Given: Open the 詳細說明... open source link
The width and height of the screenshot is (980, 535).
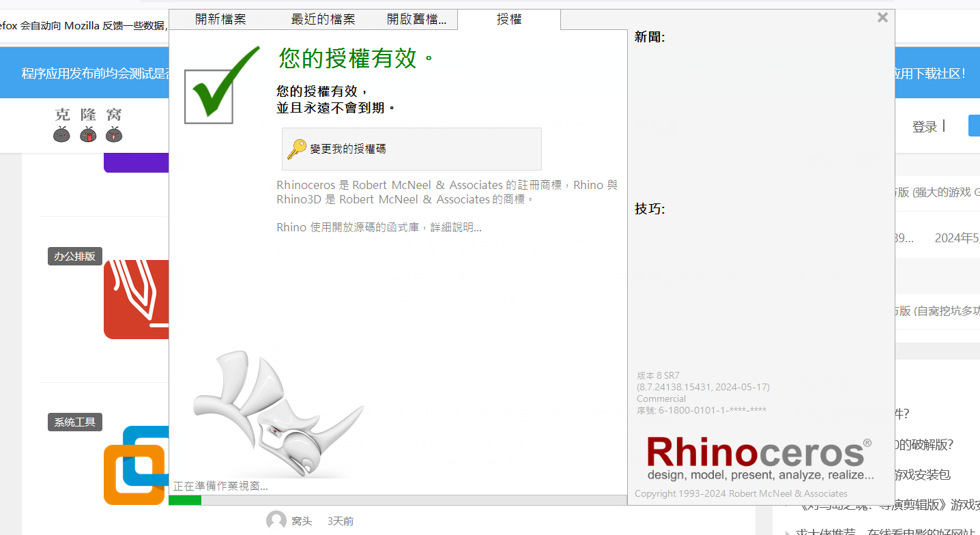Looking at the screenshot, I should coord(456,227).
